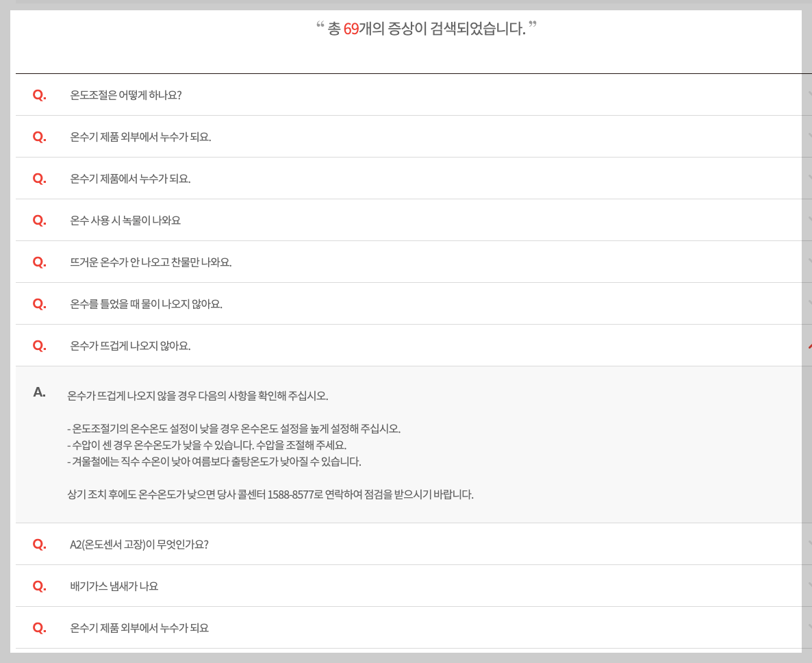Click the Q. icon beside 온도조절은 어떻게 하나요?
This screenshot has height=663, width=812.
[x=39, y=95]
